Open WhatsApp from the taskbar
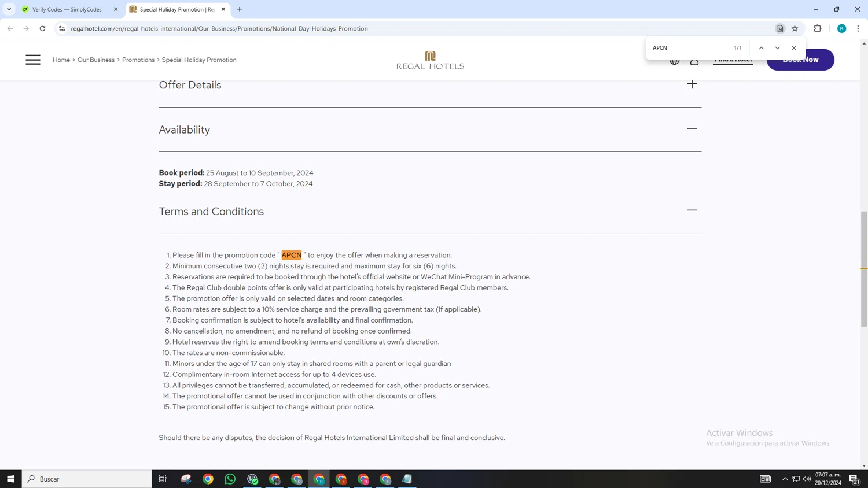 coord(230,479)
